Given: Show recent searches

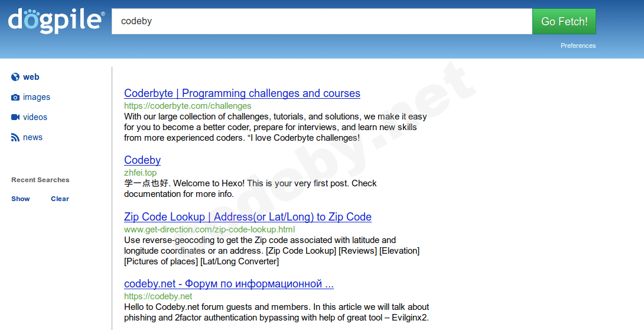Looking at the screenshot, I should pyautogui.click(x=21, y=199).
